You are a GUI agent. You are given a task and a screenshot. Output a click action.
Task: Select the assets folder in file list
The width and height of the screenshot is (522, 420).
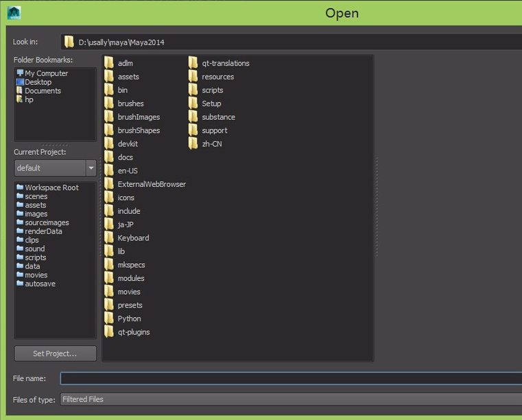click(x=121, y=77)
